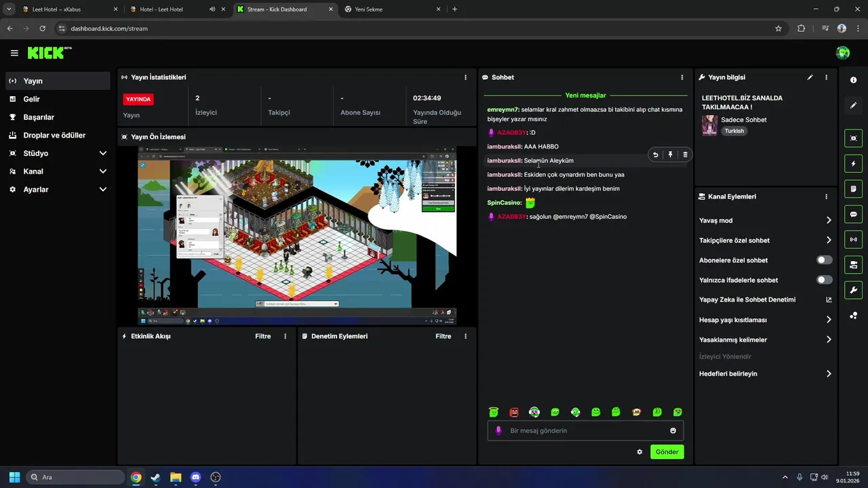
Task: Click the stream preview video thumbnail
Action: pyautogui.click(x=297, y=236)
